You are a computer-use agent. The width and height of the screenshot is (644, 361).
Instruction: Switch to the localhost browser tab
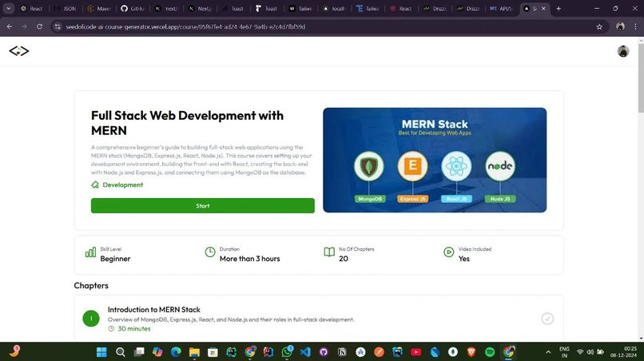click(x=333, y=8)
